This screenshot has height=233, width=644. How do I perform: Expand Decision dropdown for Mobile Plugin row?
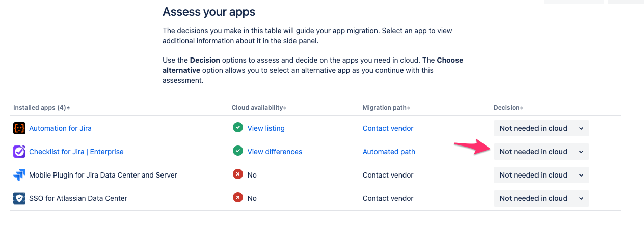541,175
